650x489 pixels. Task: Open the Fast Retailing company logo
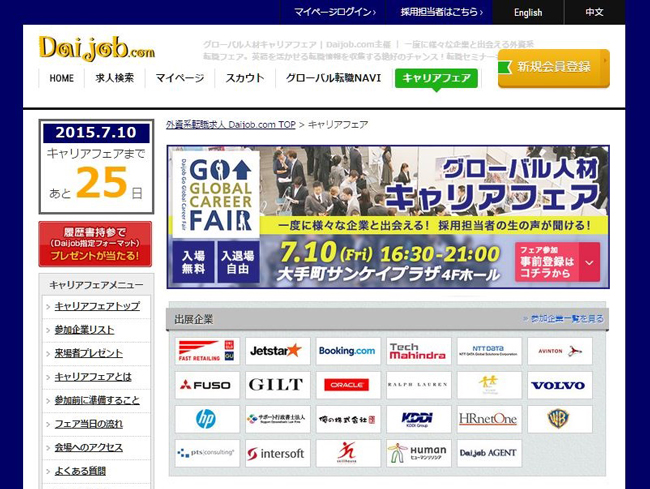pyautogui.click(x=207, y=351)
